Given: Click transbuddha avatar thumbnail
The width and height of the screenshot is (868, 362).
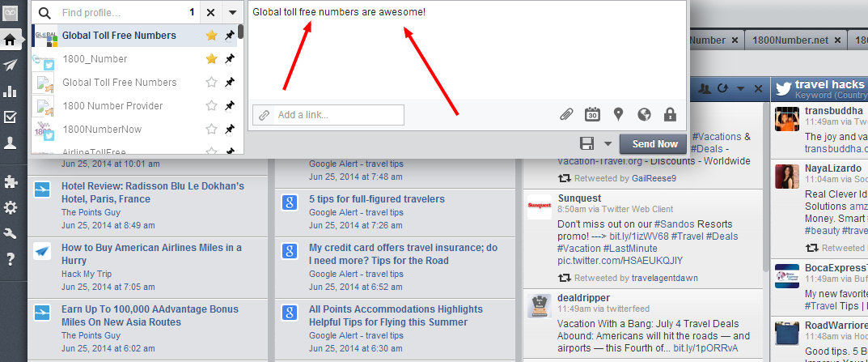Looking at the screenshot, I should [x=786, y=118].
